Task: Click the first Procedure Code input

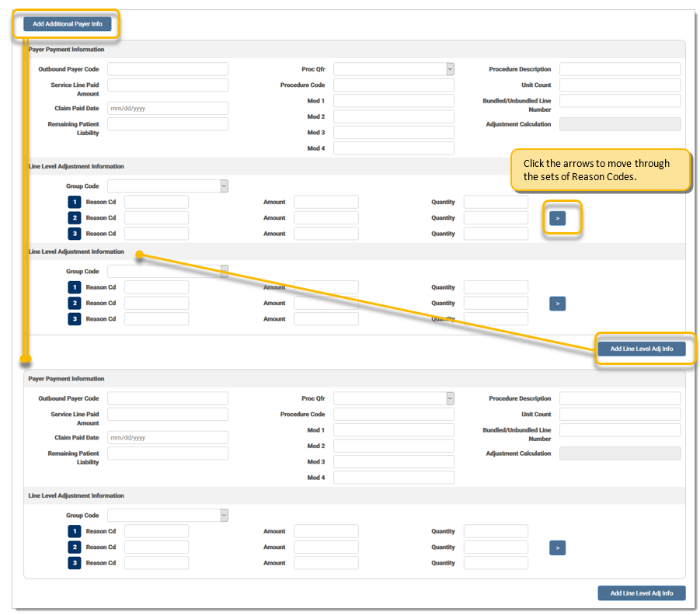Action: coord(393,85)
